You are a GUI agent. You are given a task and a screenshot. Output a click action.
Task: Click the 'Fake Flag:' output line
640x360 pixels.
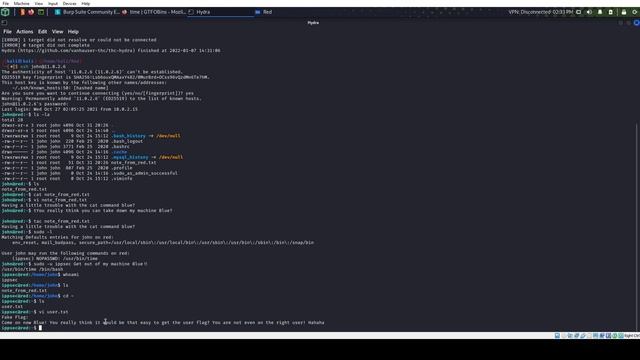pyautogui.click(x=15, y=317)
